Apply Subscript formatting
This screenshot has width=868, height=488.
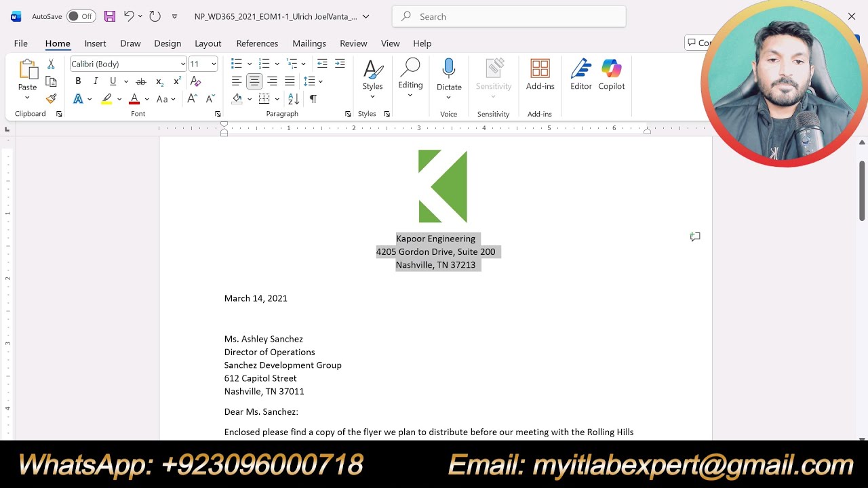point(159,81)
